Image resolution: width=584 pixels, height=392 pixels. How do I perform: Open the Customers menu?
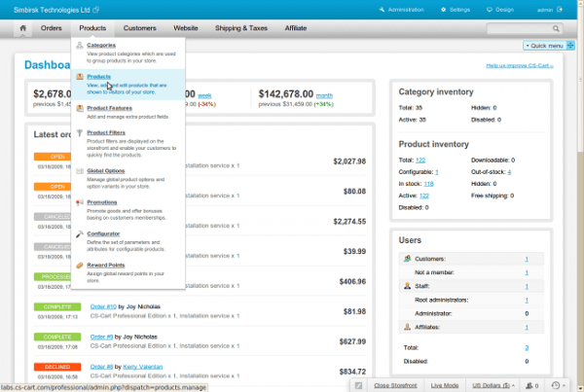tap(139, 28)
